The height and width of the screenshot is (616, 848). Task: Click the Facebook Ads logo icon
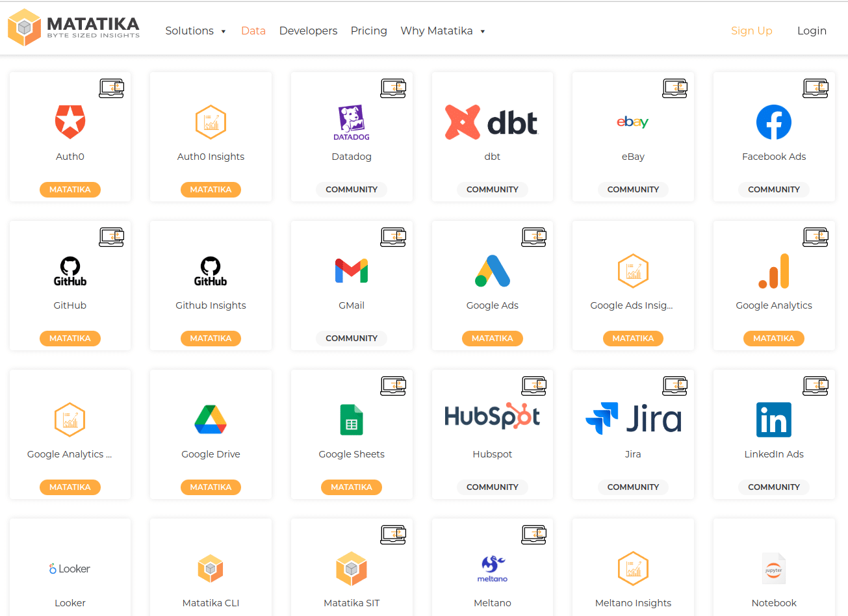pos(773,122)
